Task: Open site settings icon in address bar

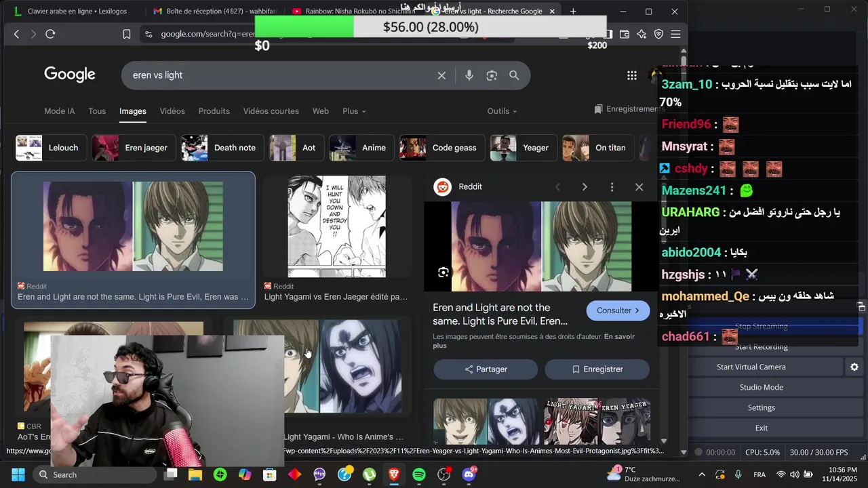Action: (x=148, y=34)
